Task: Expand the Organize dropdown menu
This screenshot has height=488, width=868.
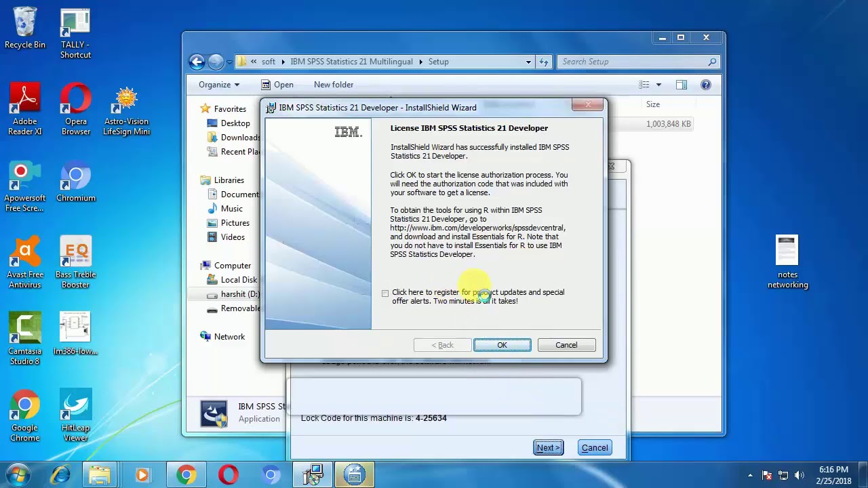Action: pos(219,85)
